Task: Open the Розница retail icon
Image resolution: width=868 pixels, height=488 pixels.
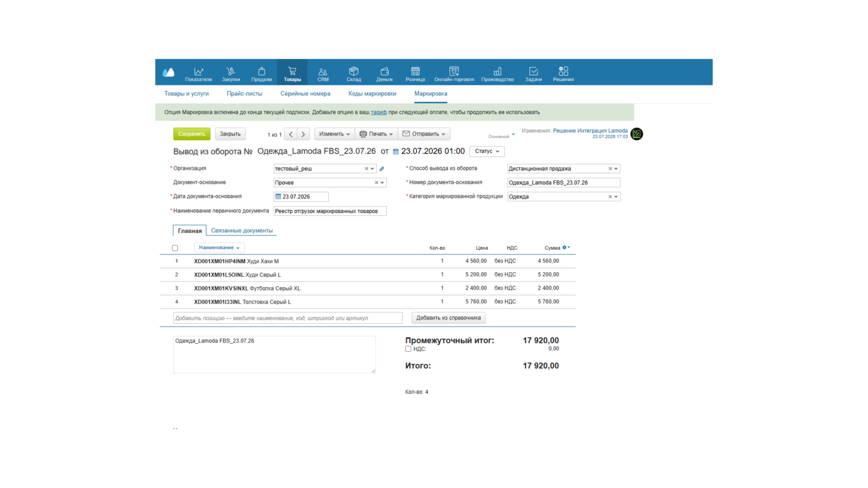Action: pyautogui.click(x=415, y=71)
